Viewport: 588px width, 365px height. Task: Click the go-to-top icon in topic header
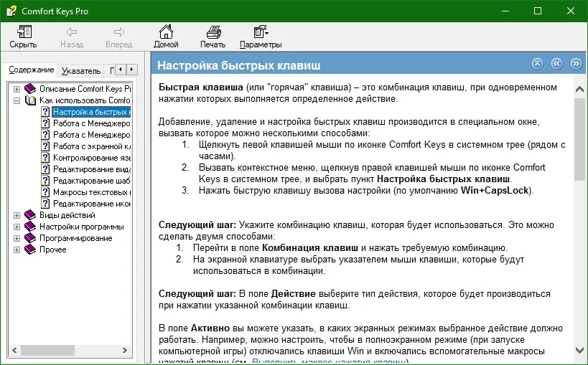(537, 64)
